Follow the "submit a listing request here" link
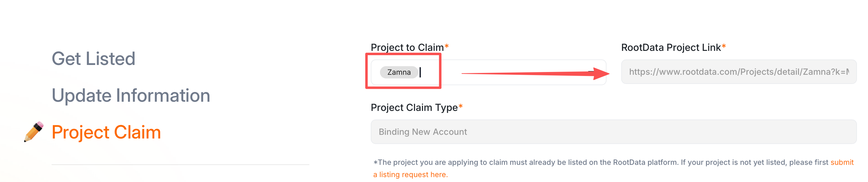Viewport: 868px width, 182px height. click(x=410, y=175)
